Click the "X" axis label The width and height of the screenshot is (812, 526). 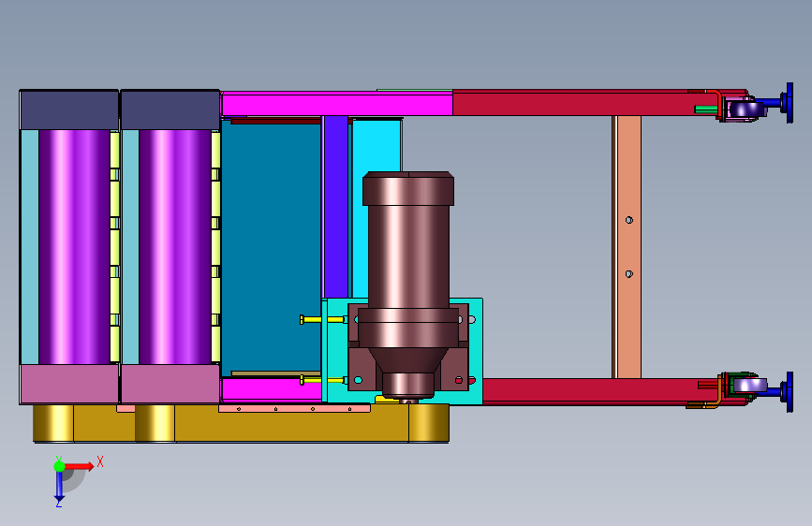coord(100,461)
